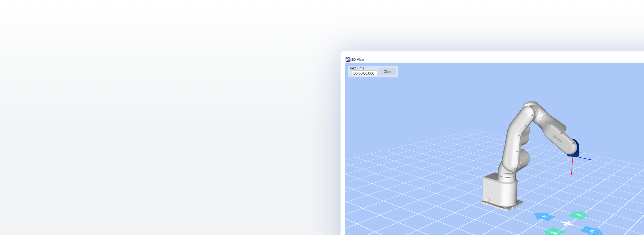Click the small green tool axis arrow
Image resolution: width=644 pixels, height=235 pixels.
580,152
